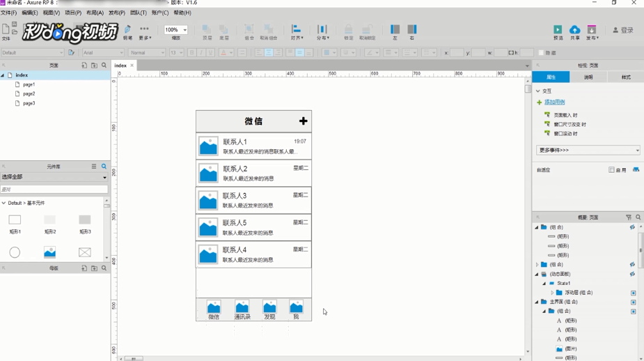
Task: Open the 团队(T) menu
Action: [138, 13]
